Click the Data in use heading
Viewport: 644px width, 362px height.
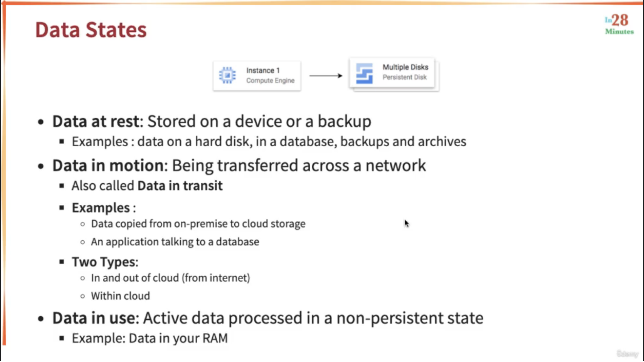click(94, 318)
